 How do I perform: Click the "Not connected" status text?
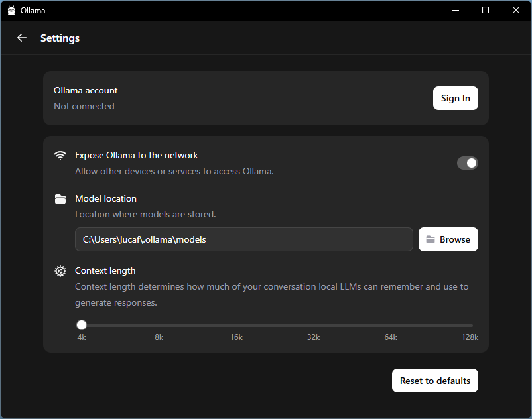84,107
